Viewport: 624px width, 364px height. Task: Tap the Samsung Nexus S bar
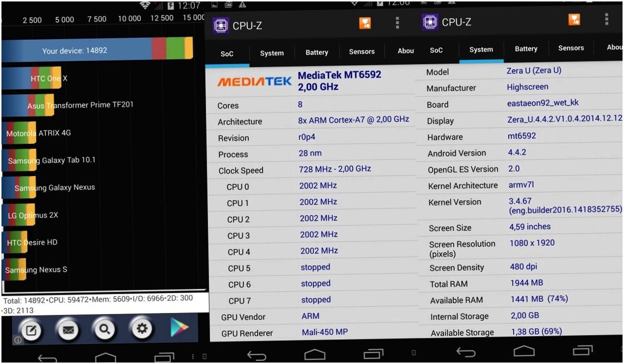coord(14,269)
